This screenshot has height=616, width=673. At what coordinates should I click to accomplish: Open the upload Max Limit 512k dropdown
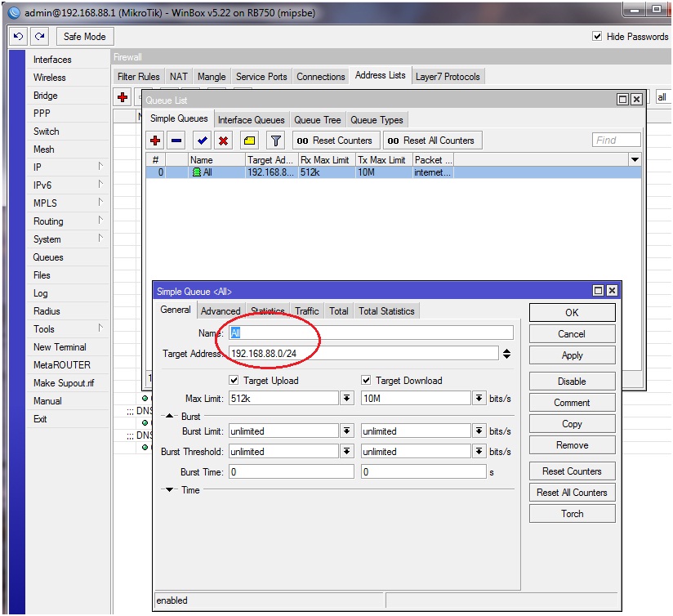point(346,399)
